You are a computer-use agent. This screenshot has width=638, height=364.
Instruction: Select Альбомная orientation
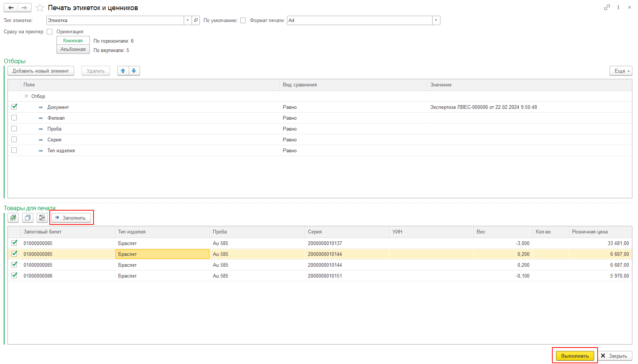(73, 49)
